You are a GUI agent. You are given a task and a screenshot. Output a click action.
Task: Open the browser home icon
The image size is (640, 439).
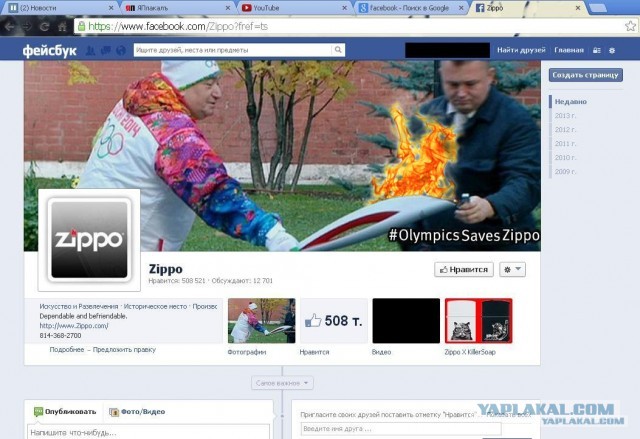(x=62, y=27)
